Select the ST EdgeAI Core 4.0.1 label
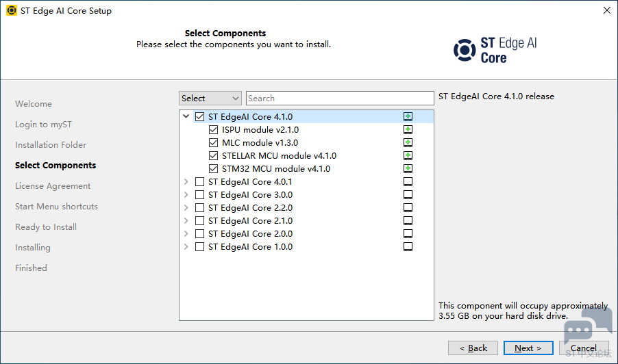Image resolution: width=618 pixels, height=364 pixels. point(250,182)
